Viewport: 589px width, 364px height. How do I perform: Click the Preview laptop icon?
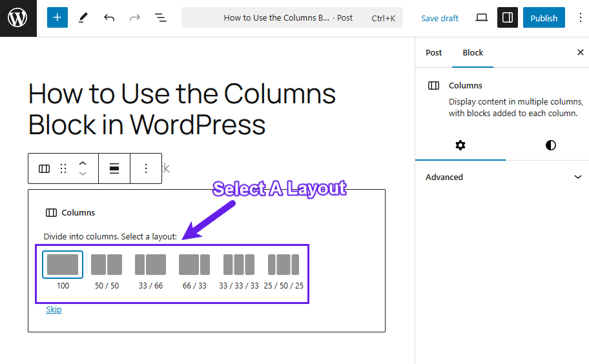point(482,18)
